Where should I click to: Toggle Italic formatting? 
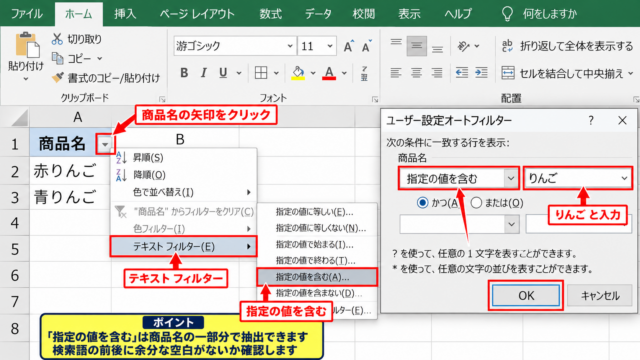(203, 73)
